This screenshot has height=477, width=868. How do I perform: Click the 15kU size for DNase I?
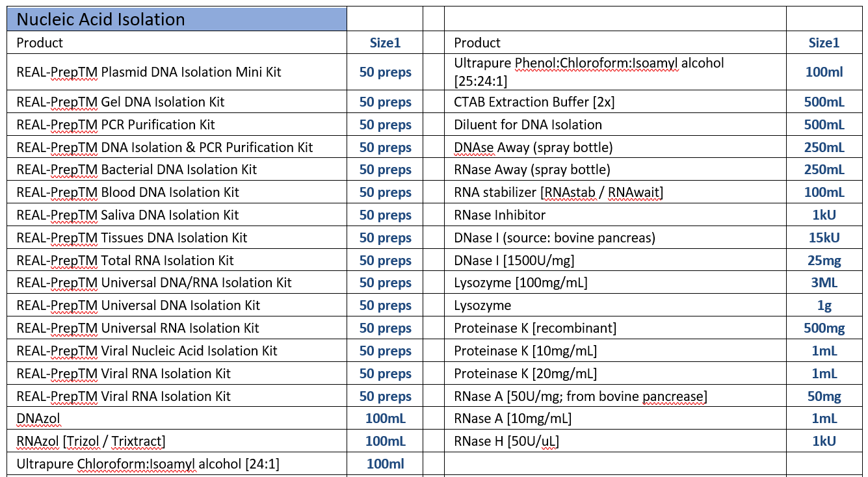824,238
